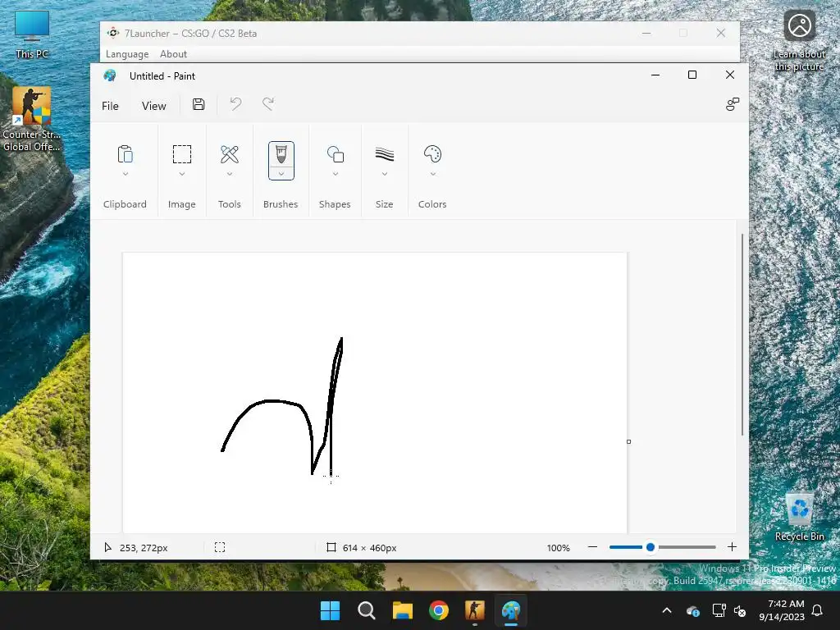Image resolution: width=840 pixels, height=630 pixels.
Task: Switch to the Counter-Strike taskbar app
Action: click(x=475, y=610)
